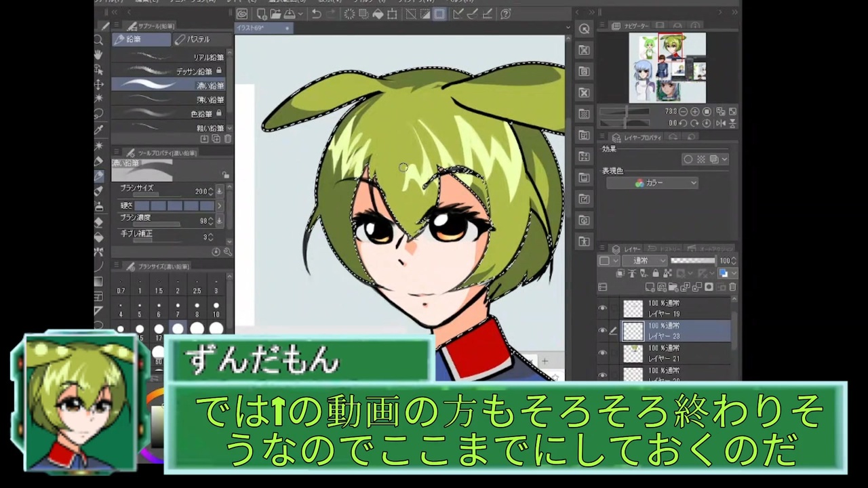The width and height of the screenshot is (868, 488).
Task: Zoom in using navigator plus icon
Action: (x=695, y=111)
